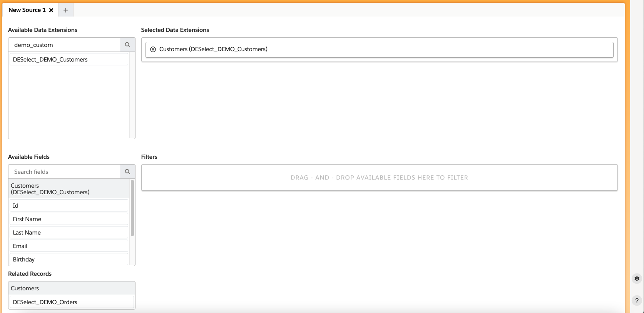
Task: Add a new source tab
Action: 65,10
